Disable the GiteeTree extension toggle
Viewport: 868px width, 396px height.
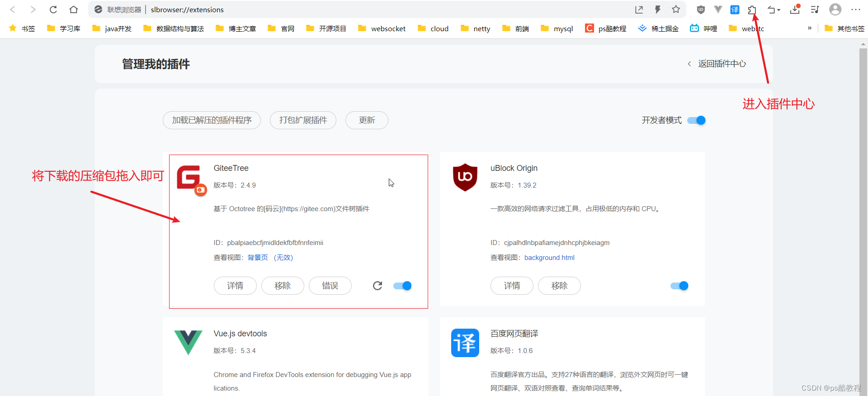point(402,286)
